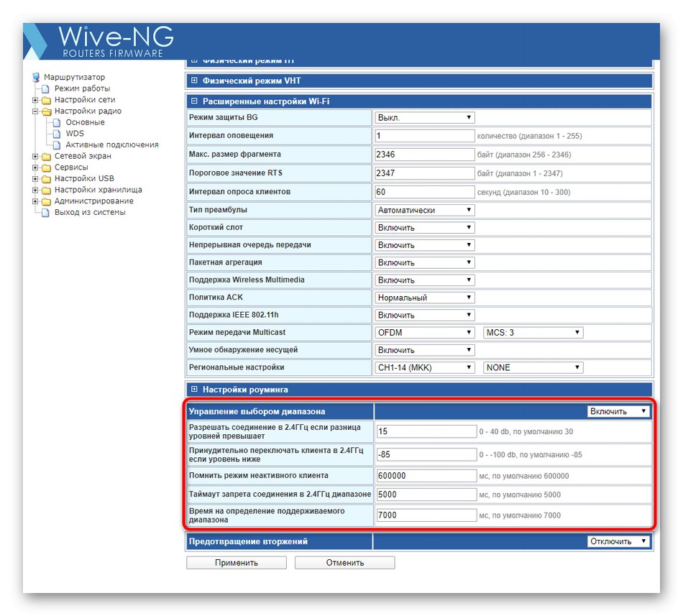
Task: Expand the Администрирование tree node
Action: (x=35, y=201)
